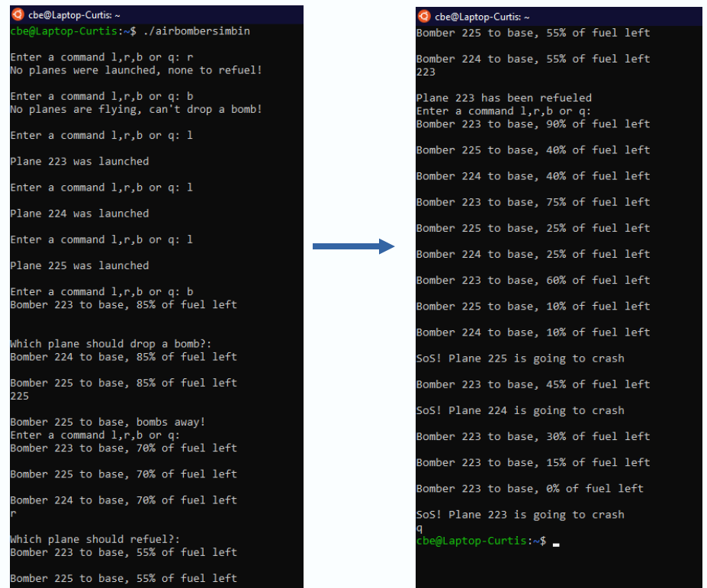
Task: Click the Ubuntu icon in the left terminal title bar
Action: pyautogui.click(x=18, y=14)
